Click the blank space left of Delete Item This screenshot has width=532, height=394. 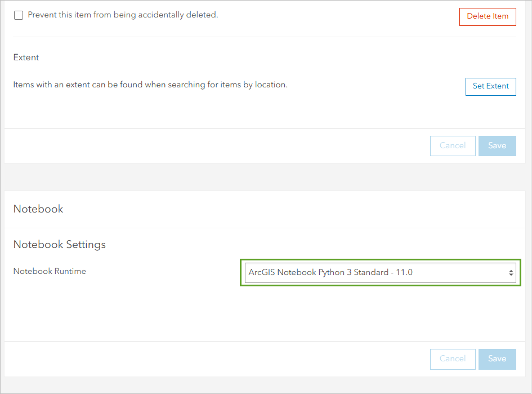click(x=338, y=16)
